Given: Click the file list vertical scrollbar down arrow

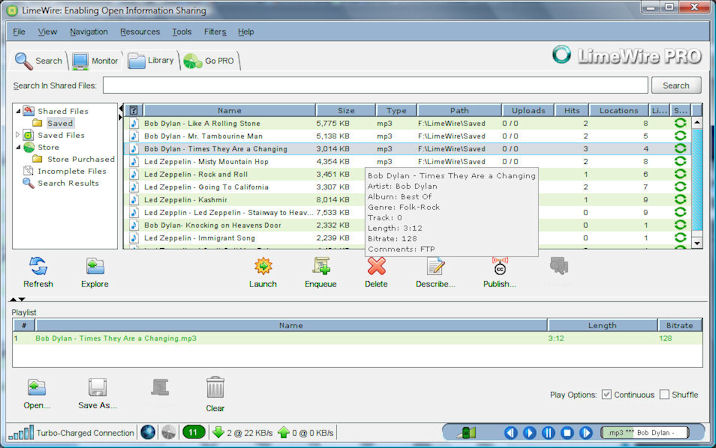Looking at the screenshot, I should click(697, 243).
